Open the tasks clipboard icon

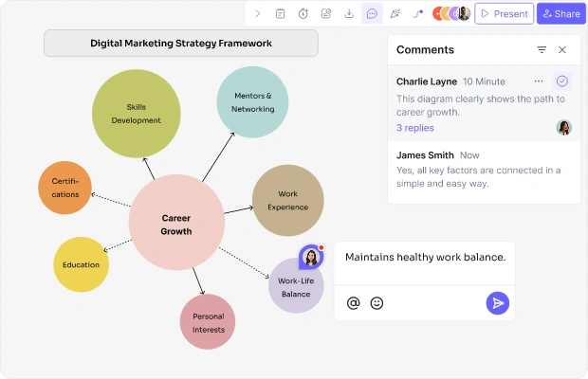coord(326,14)
